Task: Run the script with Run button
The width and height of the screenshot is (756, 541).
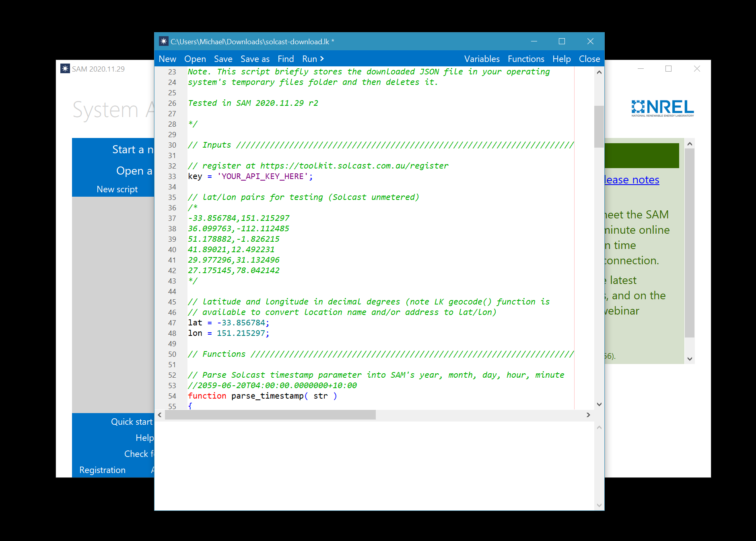Action: 313,59
